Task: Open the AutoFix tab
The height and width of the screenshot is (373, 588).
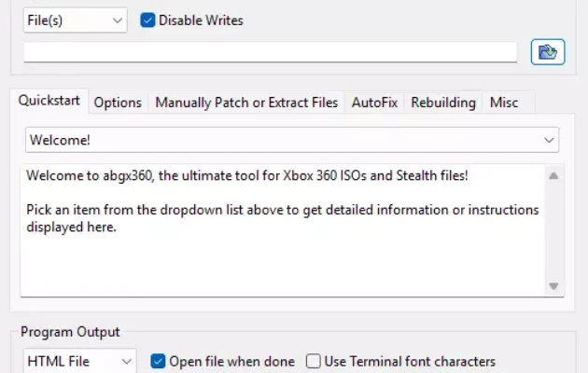Action: tap(374, 103)
